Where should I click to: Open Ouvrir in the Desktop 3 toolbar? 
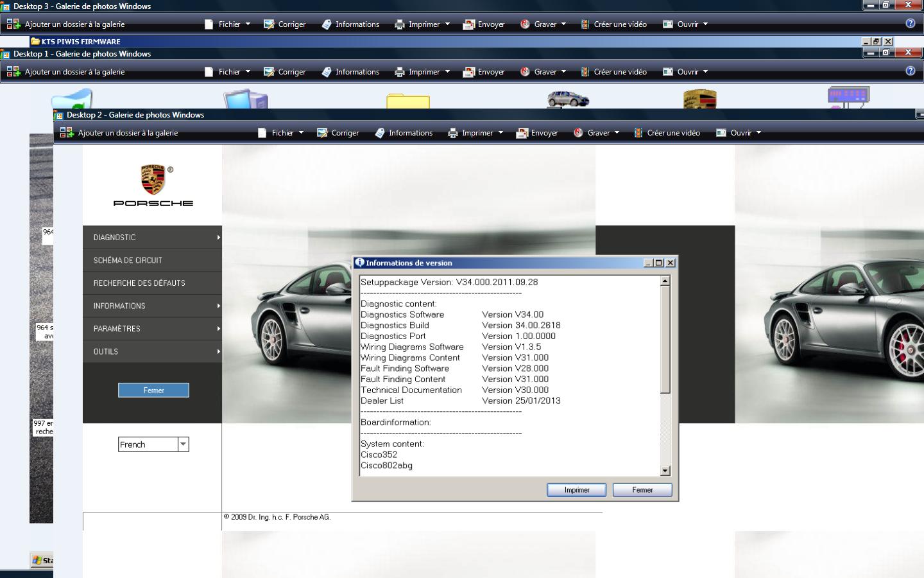[685, 24]
